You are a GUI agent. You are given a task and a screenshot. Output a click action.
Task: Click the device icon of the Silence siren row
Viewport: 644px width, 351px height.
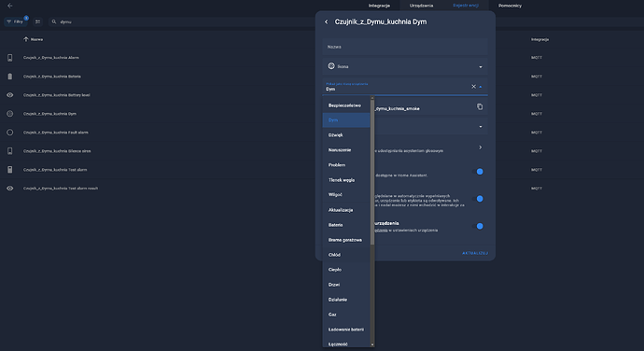[10, 151]
